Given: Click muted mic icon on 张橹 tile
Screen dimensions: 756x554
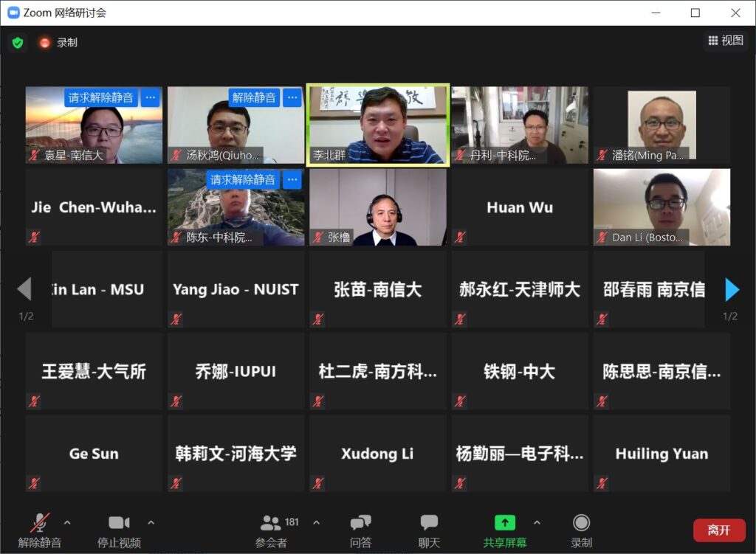Looking at the screenshot, I should (x=317, y=237).
